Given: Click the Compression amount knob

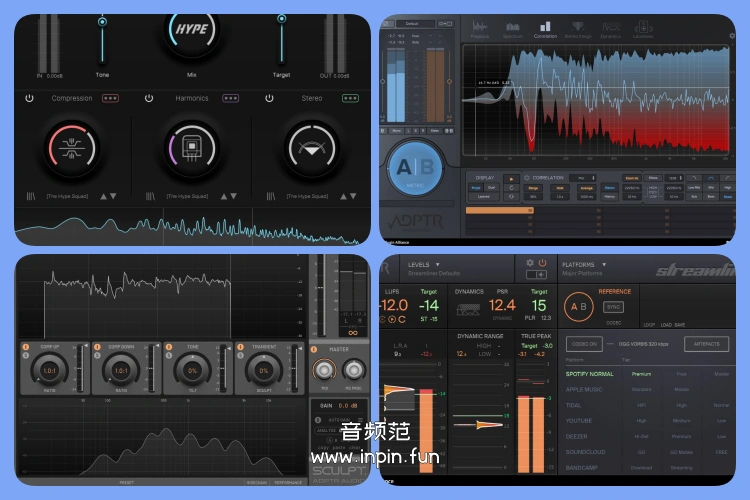Looking at the screenshot, I should click(x=72, y=148).
